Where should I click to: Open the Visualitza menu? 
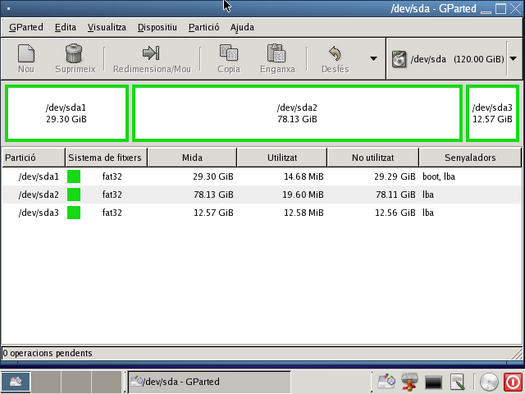tap(107, 27)
